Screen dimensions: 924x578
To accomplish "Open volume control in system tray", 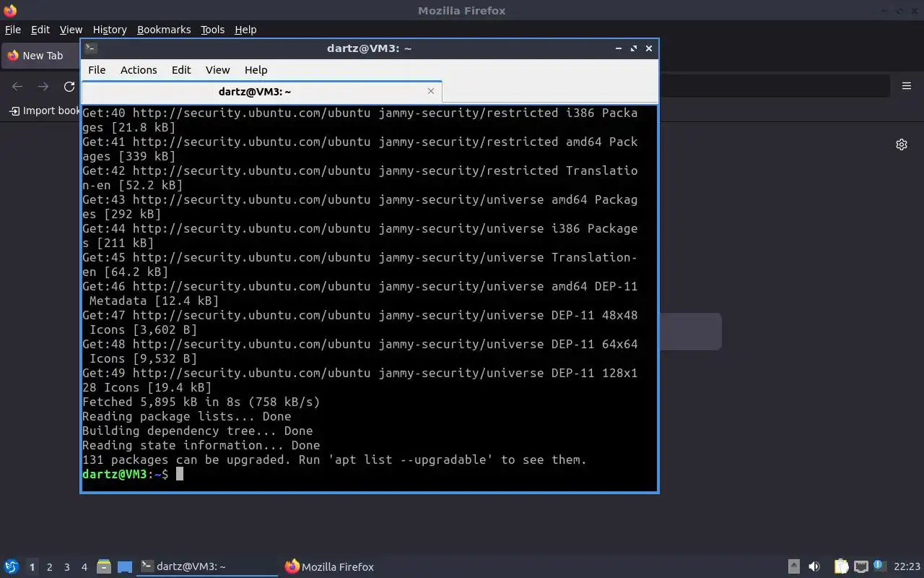I will click(x=814, y=566).
